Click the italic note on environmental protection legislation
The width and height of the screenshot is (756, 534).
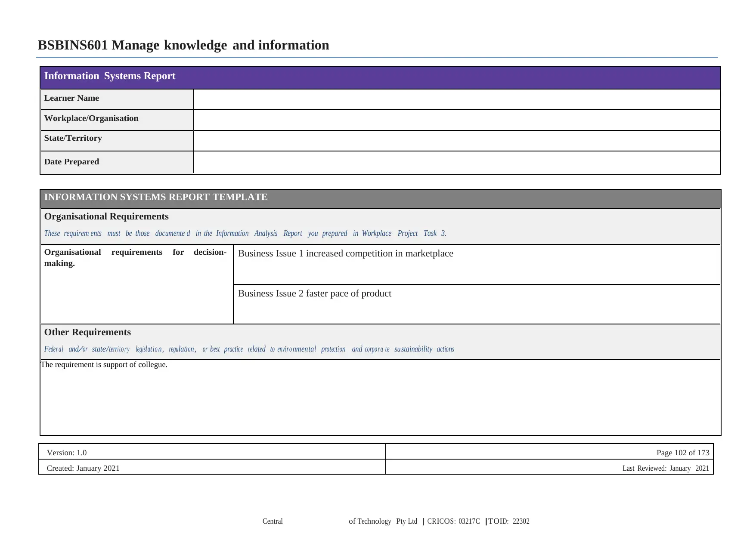(249, 349)
